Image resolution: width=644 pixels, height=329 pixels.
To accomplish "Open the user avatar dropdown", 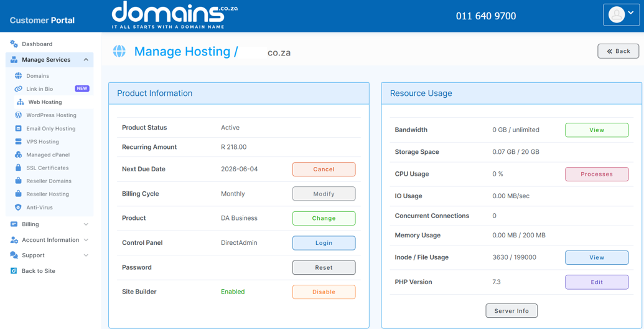I will tap(621, 15).
